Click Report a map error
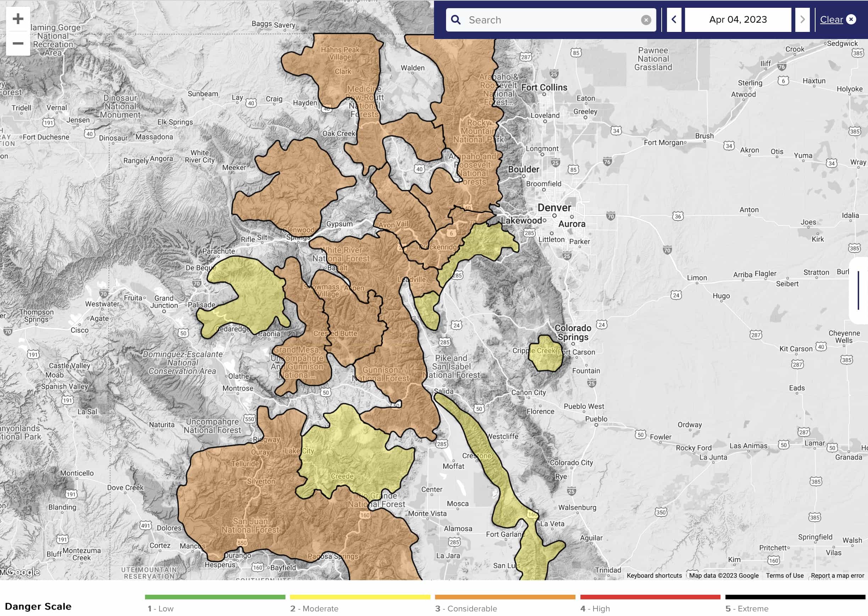 pyautogui.click(x=837, y=575)
